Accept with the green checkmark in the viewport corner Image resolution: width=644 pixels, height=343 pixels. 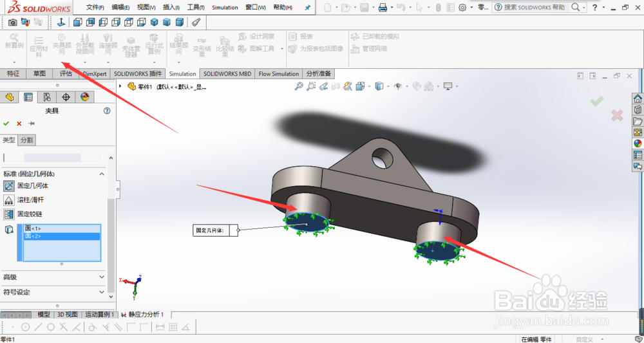pos(597,101)
